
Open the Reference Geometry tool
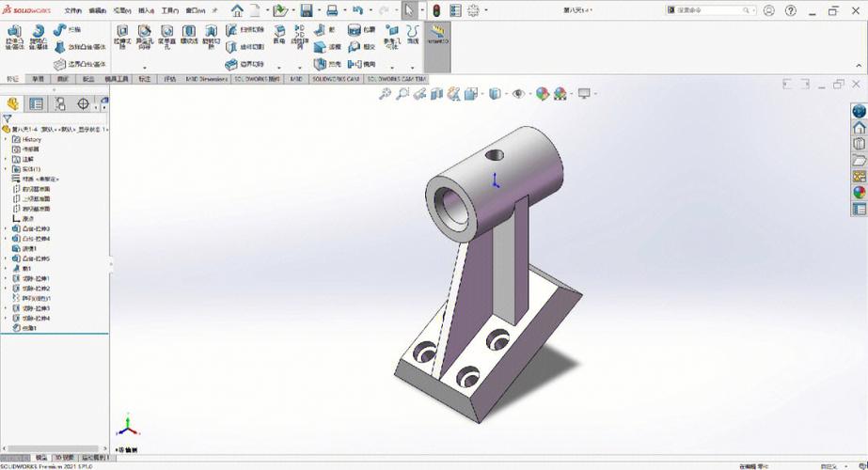(392, 37)
